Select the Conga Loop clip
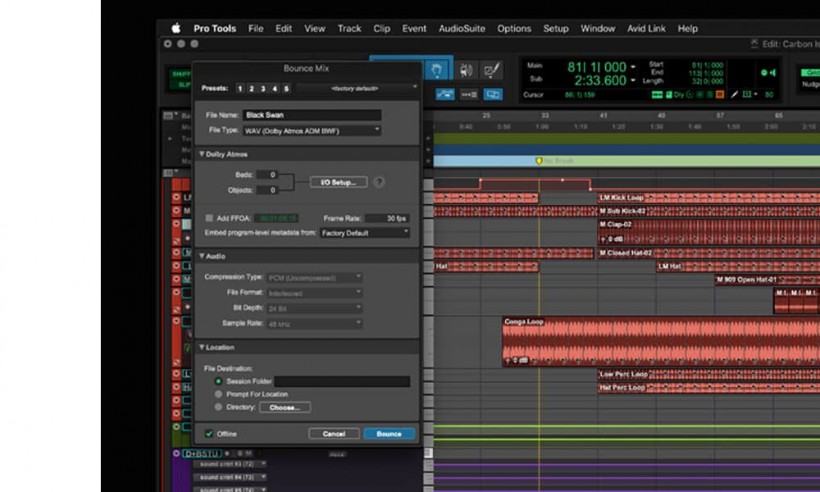 click(661, 341)
